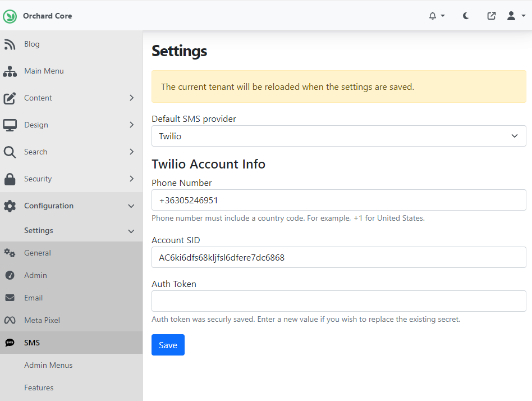Image resolution: width=532 pixels, height=401 pixels.
Task: Open the notifications dropdown caret
Action: 443,16
